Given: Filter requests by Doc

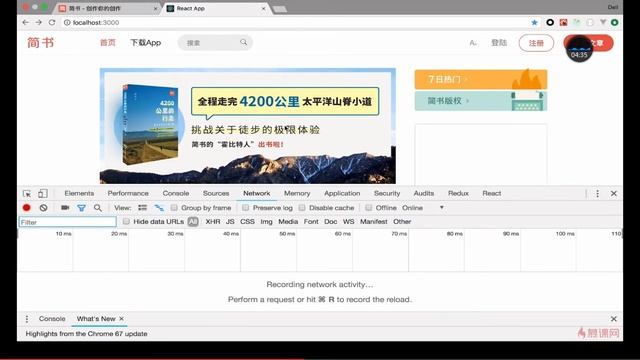Looking at the screenshot, I should 331,222.
